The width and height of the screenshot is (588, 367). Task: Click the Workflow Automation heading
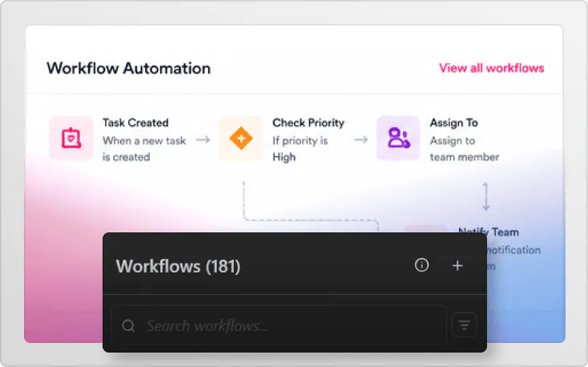coord(129,68)
